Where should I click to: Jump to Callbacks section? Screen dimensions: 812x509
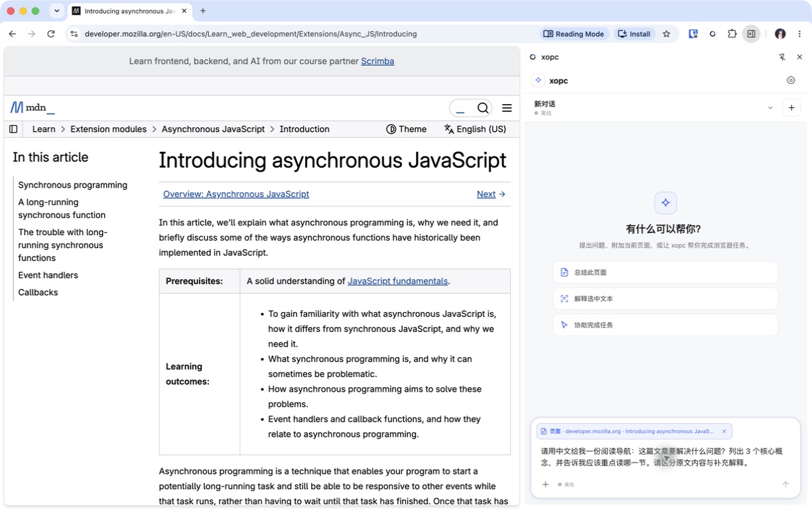[x=38, y=292]
